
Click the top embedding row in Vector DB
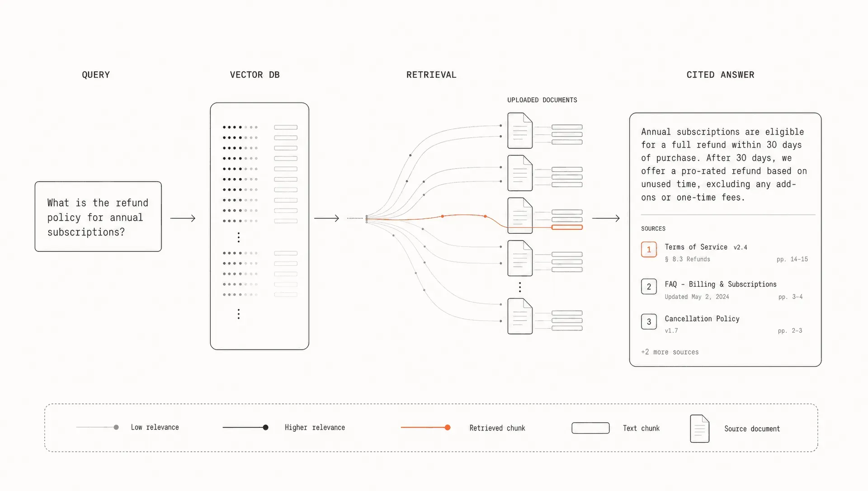[260, 127]
